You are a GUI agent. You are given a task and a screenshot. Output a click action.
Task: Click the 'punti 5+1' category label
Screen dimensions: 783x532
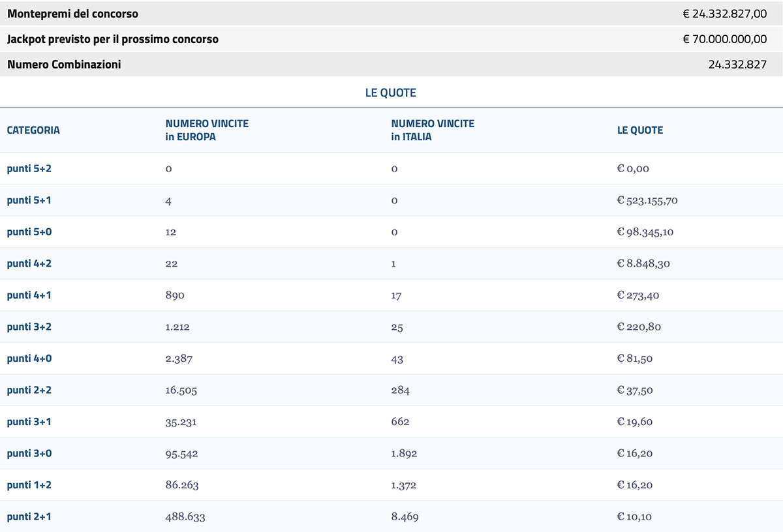click(x=29, y=200)
